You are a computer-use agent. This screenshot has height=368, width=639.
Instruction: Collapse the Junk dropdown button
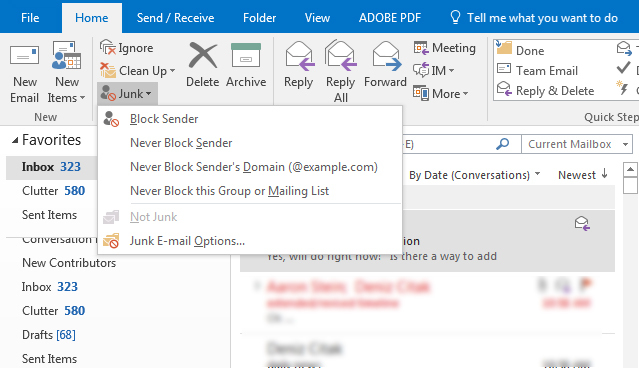click(127, 94)
